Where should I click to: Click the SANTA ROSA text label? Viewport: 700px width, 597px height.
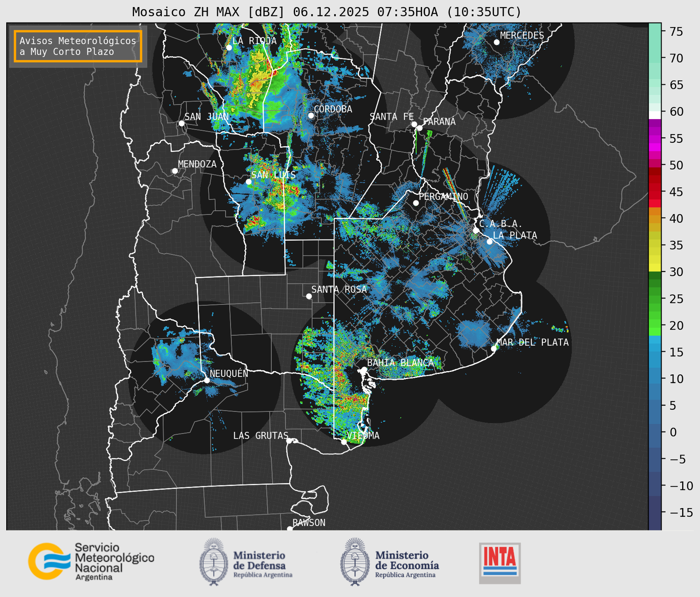click(339, 289)
